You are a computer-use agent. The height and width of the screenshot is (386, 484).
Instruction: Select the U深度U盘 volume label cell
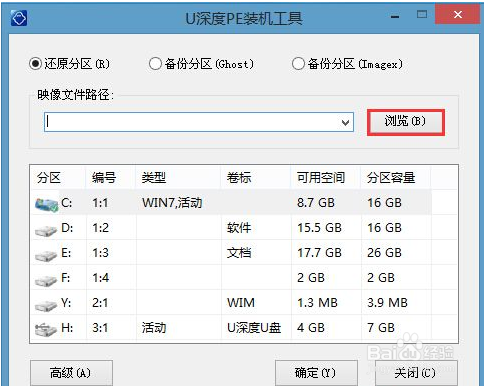pos(254,328)
